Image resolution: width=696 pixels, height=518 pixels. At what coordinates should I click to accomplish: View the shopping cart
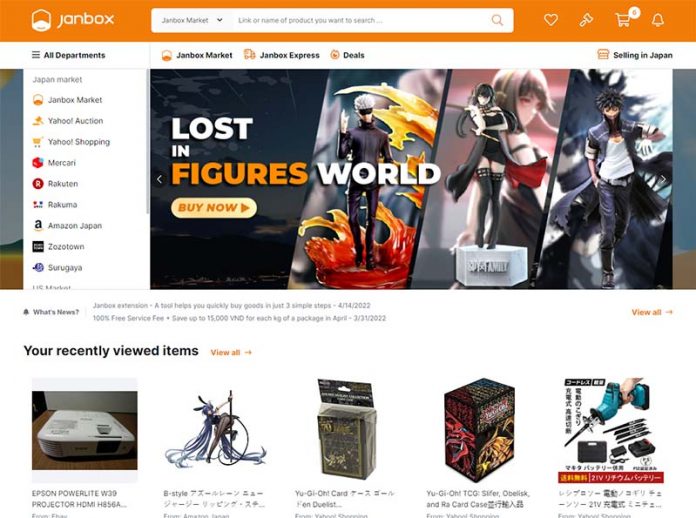623,20
